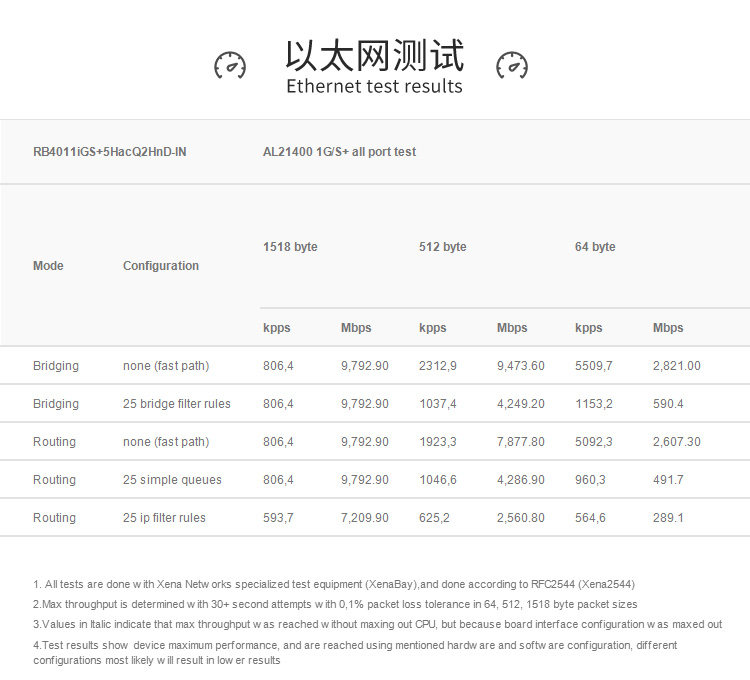The width and height of the screenshot is (750, 680).
Task: Click the value 2,560.80
Action: (521, 518)
